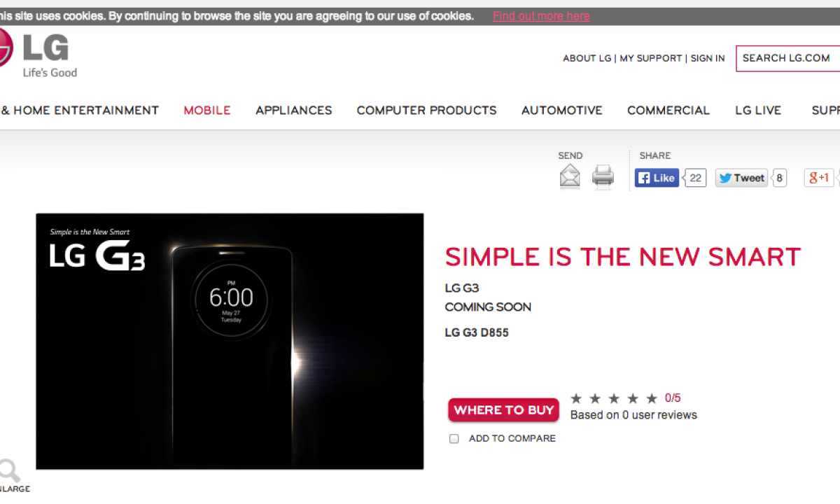Open the Mobile menu
This screenshot has width=840, height=504.
(x=207, y=110)
